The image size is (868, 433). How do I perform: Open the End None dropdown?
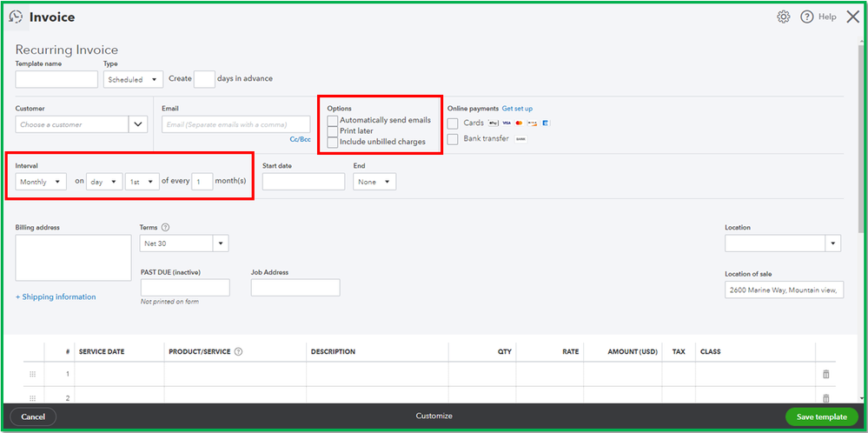[x=374, y=182]
